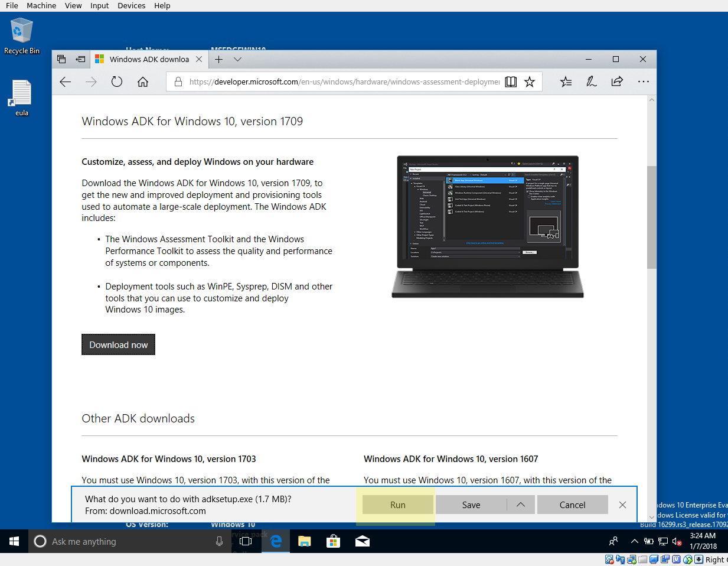Click 'Other ADK downloads' heading
The height and width of the screenshot is (566, 728).
click(138, 418)
